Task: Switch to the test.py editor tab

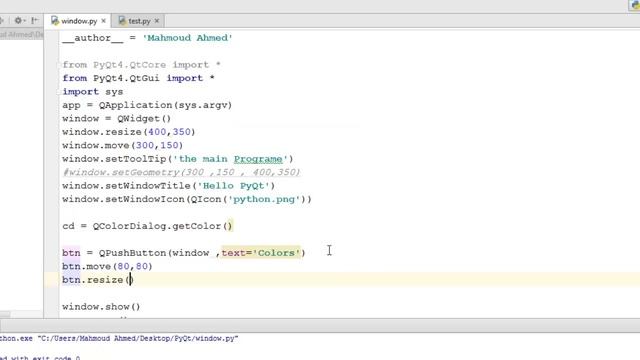Action: tap(139, 21)
